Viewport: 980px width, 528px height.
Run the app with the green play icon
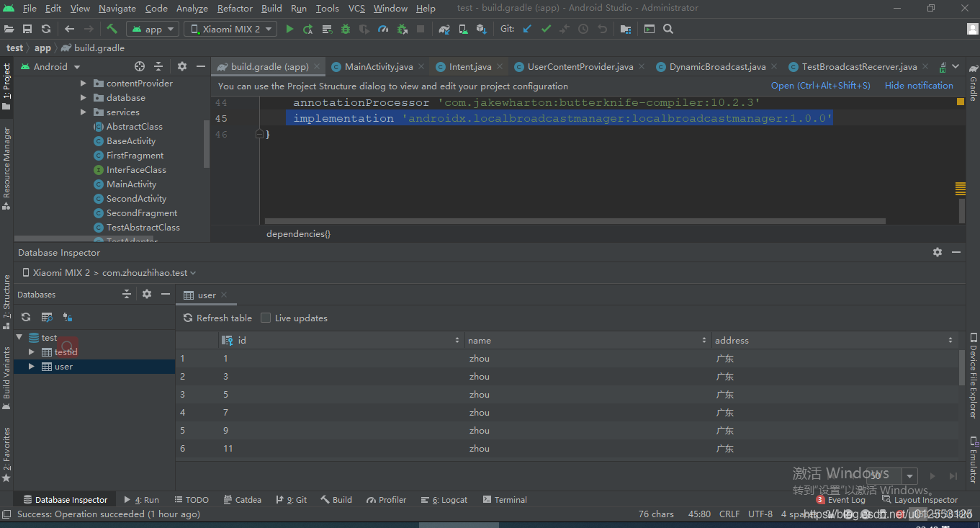pos(289,29)
